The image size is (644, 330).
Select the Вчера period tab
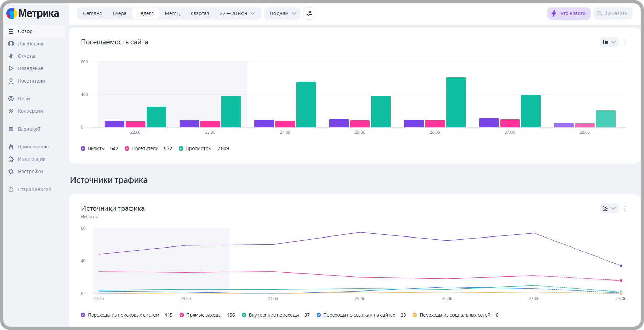[x=119, y=13]
